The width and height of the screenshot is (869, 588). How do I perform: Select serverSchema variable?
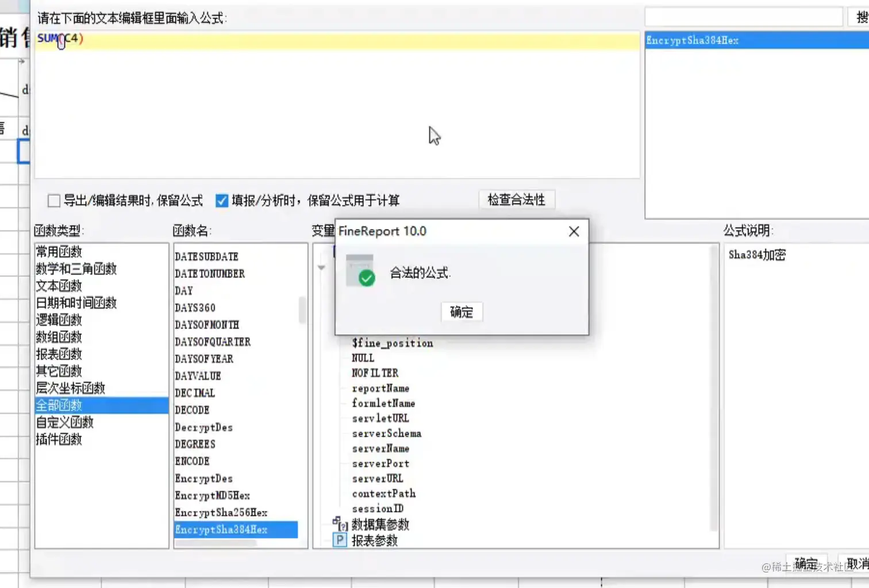[x=387, y=433]
